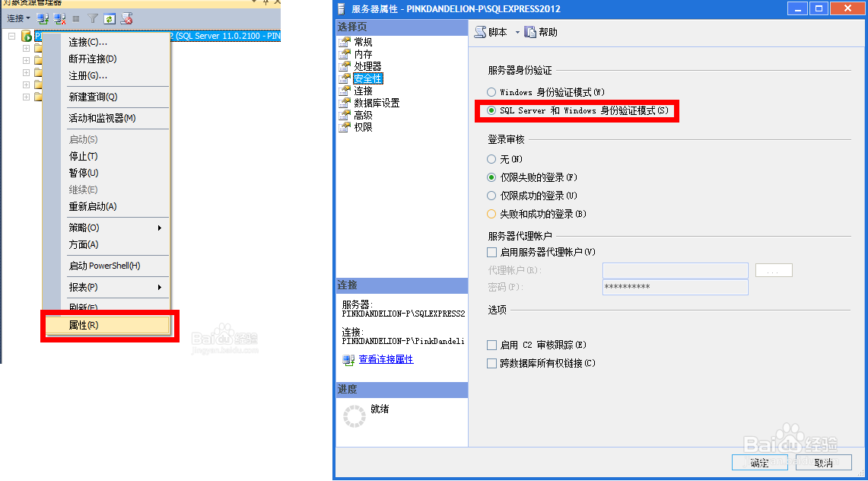Choose 启动 PowerShell(H) from context menu
This screenshot has width=868, height=481.
pos(107,266)
